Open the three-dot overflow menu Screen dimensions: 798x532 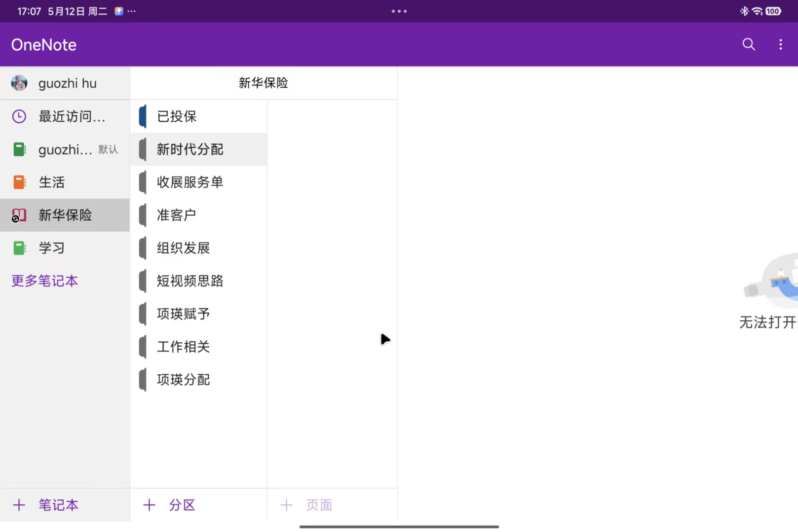pos(780,44)
